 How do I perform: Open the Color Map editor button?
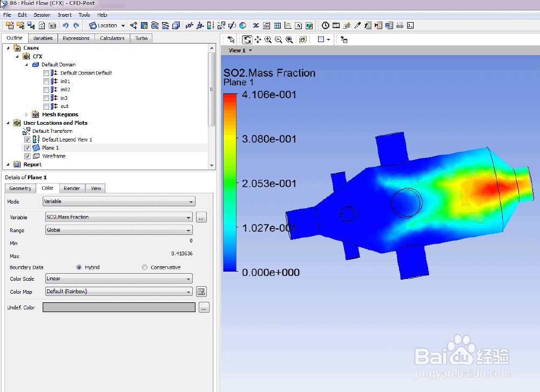pos(201,292)
